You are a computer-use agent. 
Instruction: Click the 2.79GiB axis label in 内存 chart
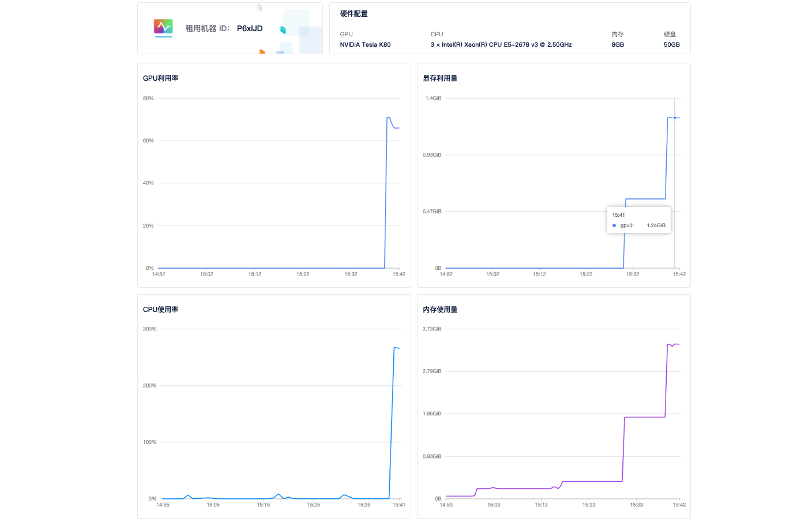pyautogui.click(x=432, y=371)
